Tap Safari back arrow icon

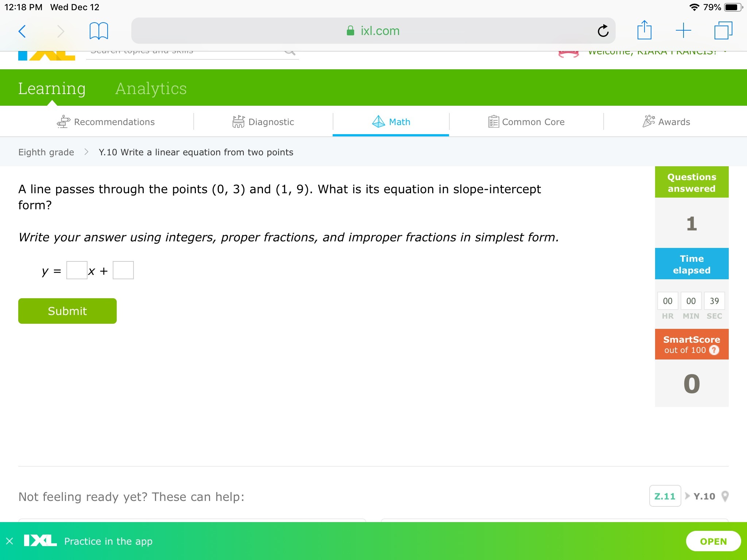(22, 31)
